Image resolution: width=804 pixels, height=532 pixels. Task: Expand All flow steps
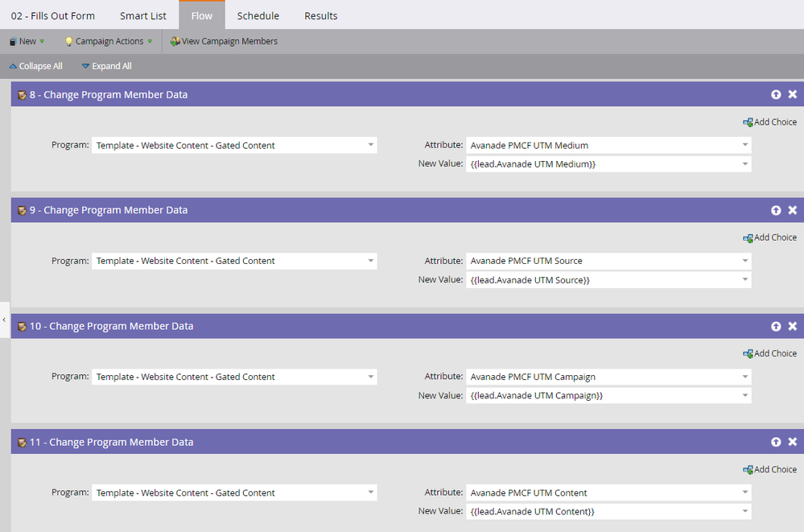point(106,66)
